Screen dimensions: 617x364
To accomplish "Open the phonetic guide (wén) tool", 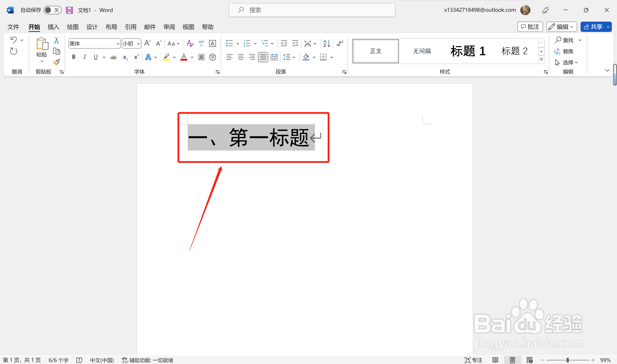I will click(x=201, y=43).
